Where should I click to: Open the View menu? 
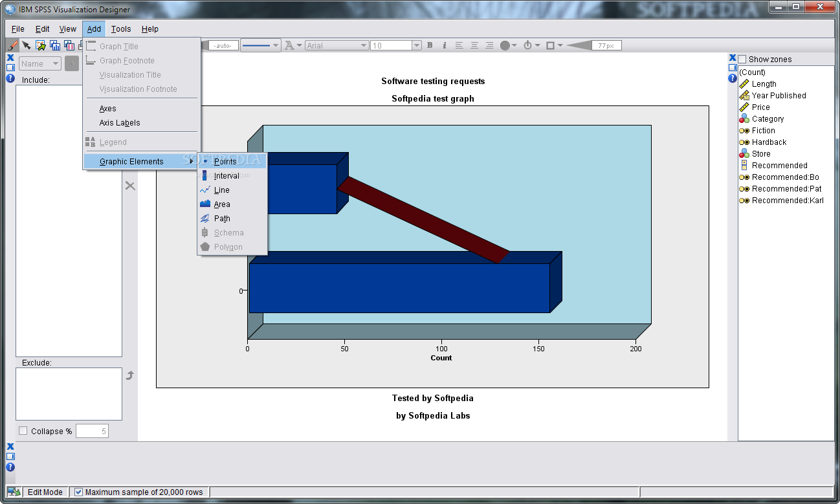coord(68,29)
